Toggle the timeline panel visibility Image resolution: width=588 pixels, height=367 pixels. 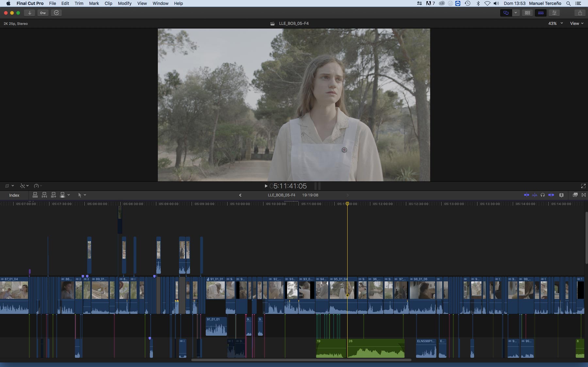click(541, 13)
